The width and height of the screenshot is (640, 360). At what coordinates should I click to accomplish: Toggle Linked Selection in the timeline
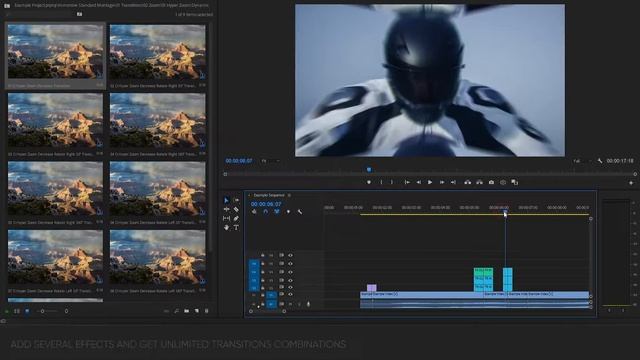point(277,212)
